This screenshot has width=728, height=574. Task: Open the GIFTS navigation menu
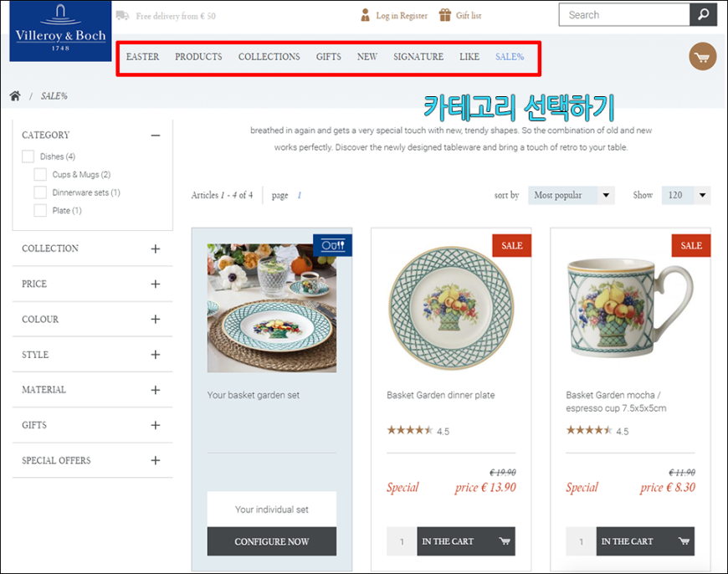point(329,57)
